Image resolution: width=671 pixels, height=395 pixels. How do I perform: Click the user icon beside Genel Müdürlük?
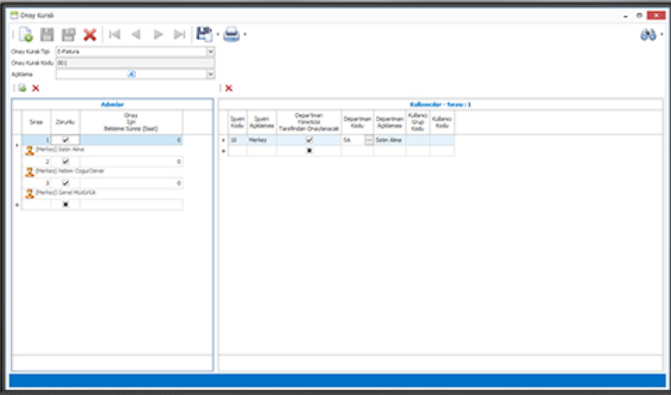coord(30,193)
